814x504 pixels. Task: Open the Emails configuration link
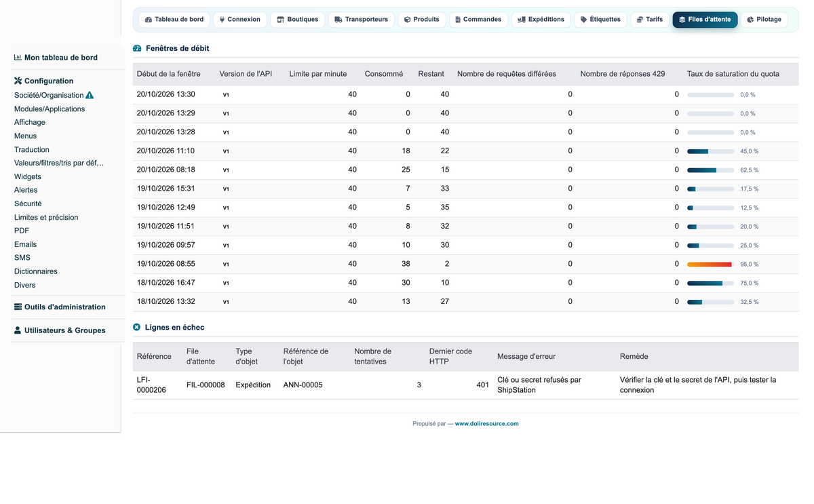[x=26, y=244]
